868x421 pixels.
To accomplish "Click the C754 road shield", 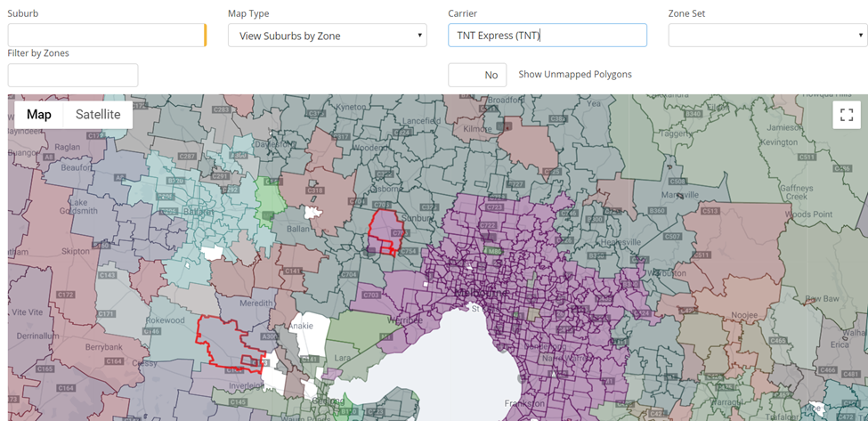I will (x=410, y=251).
